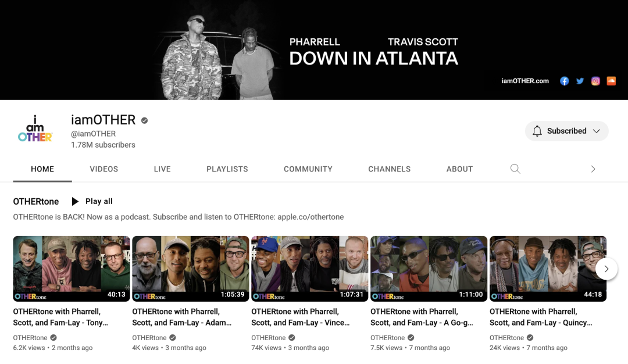This screenshot has width=628, height=364.
Task: Open the 44:18 Quincy video thumbnail
Action: pos(548,269)
